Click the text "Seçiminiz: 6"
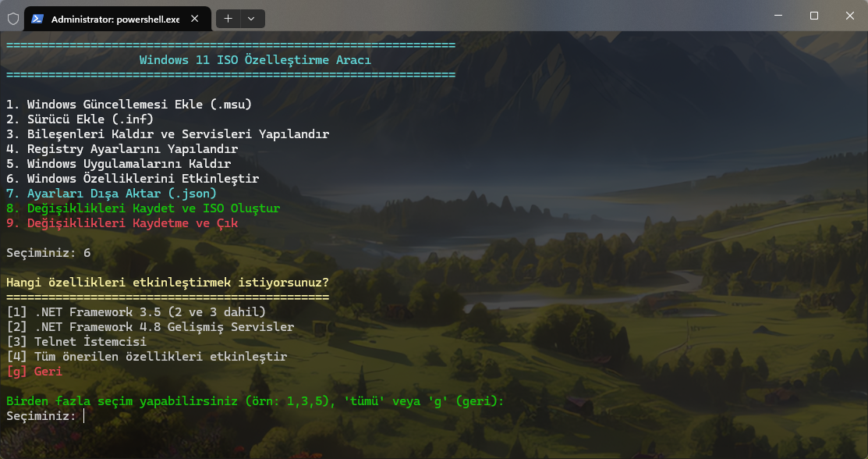This screenshot has width=868, height=459. pyautogui.click(x=48, y=253)
